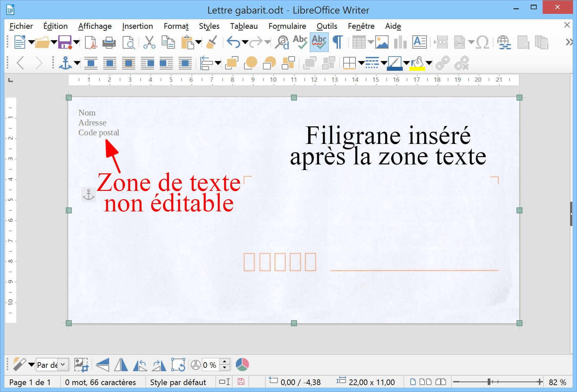Image resolution: width=577 pixels, height=392 pixels.
Task: Open the Borders dropdown arrow
Action: [x=361, y=63]
